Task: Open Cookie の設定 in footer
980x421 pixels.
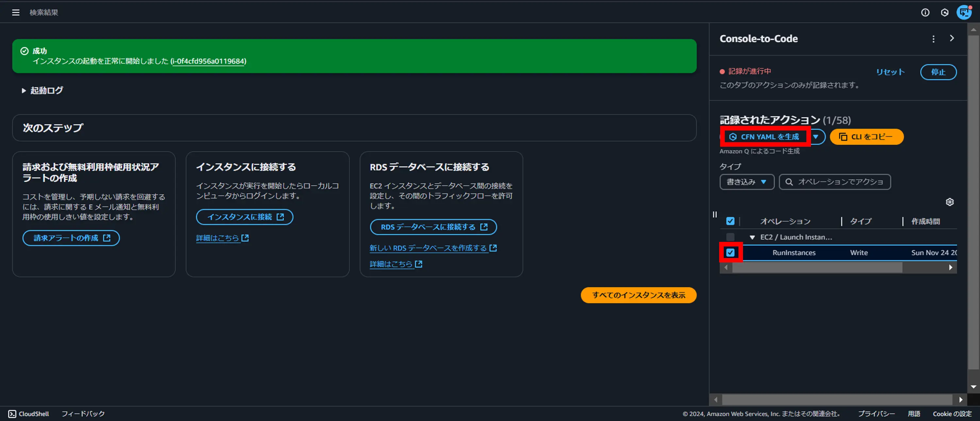Action: [x=952, y=414]
